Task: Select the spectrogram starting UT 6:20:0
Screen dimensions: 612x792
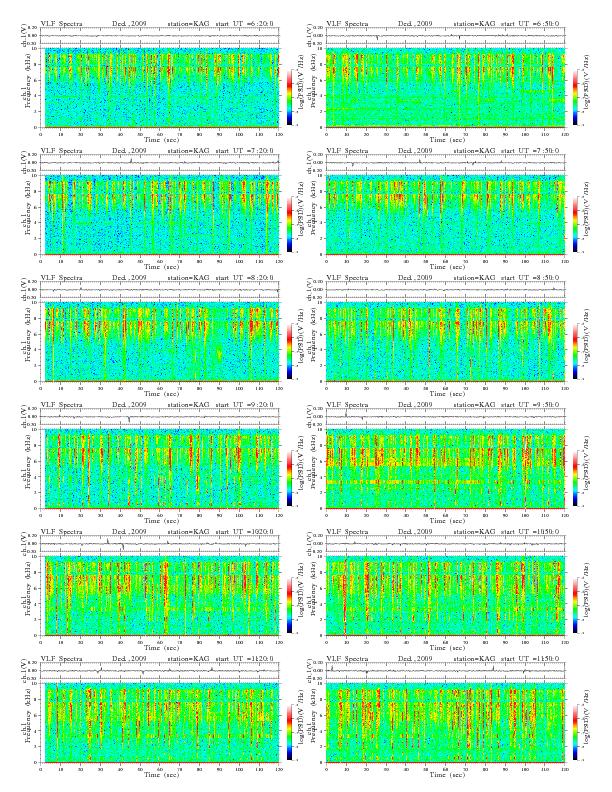Action: click(160, 87)
